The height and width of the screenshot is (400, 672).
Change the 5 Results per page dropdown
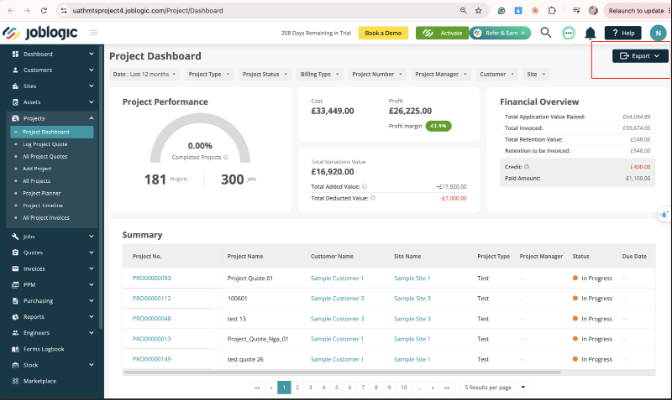point(494,388)
